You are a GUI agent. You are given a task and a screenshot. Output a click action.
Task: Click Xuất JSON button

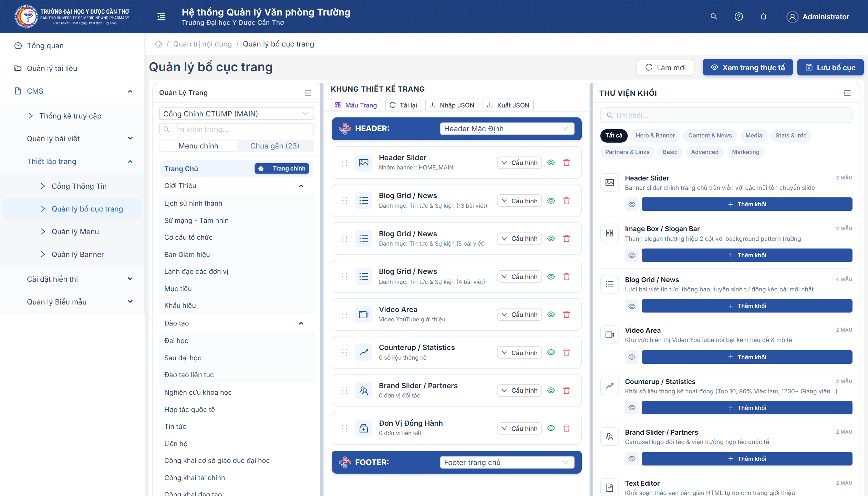[x=508, y=105]
